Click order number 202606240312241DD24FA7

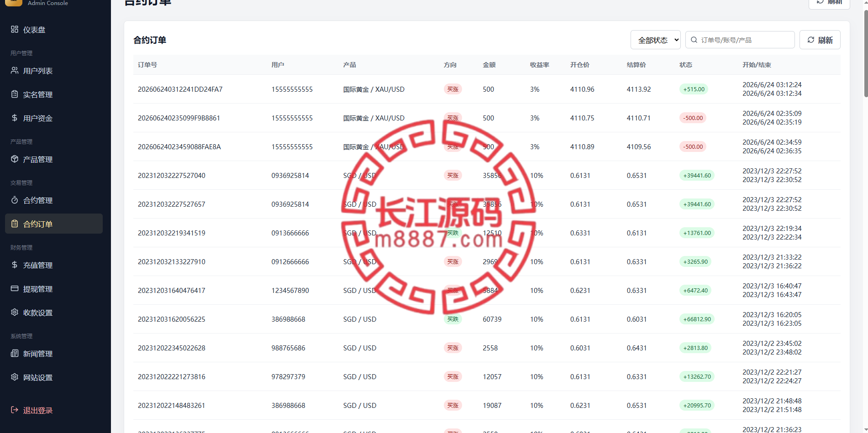tap(180, 89)
